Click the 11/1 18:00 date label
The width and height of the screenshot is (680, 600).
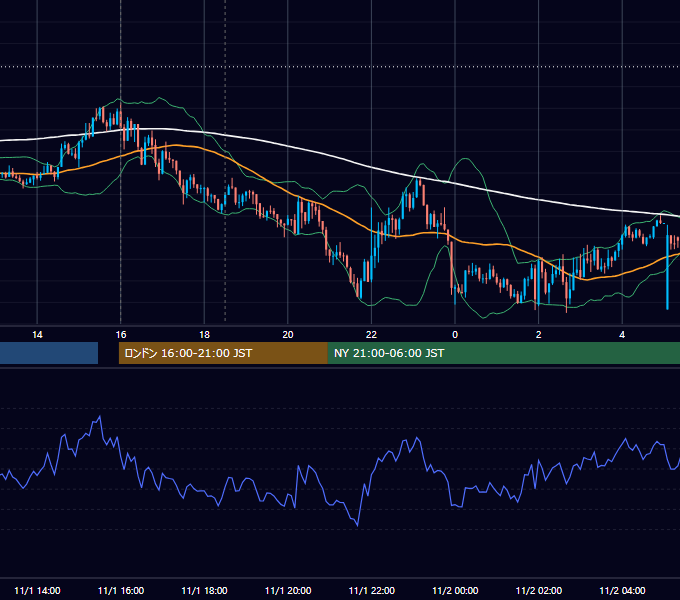(x=204, y=590)
